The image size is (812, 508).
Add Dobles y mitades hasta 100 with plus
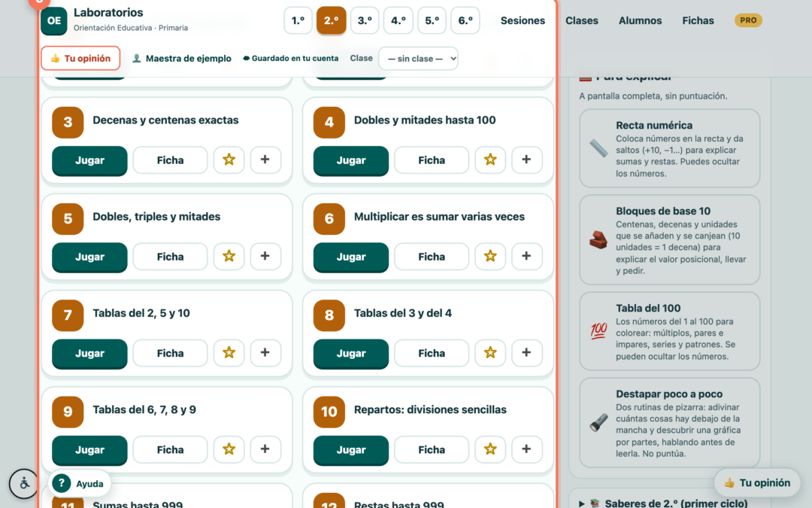[526, 160]
